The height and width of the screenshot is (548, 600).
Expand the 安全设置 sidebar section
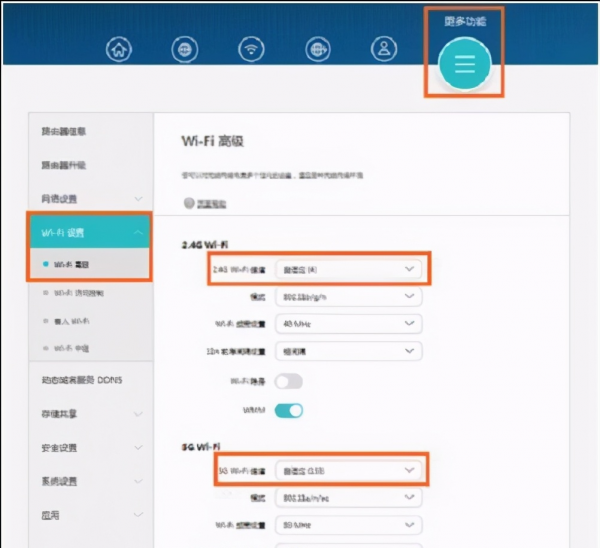[91, 447]
